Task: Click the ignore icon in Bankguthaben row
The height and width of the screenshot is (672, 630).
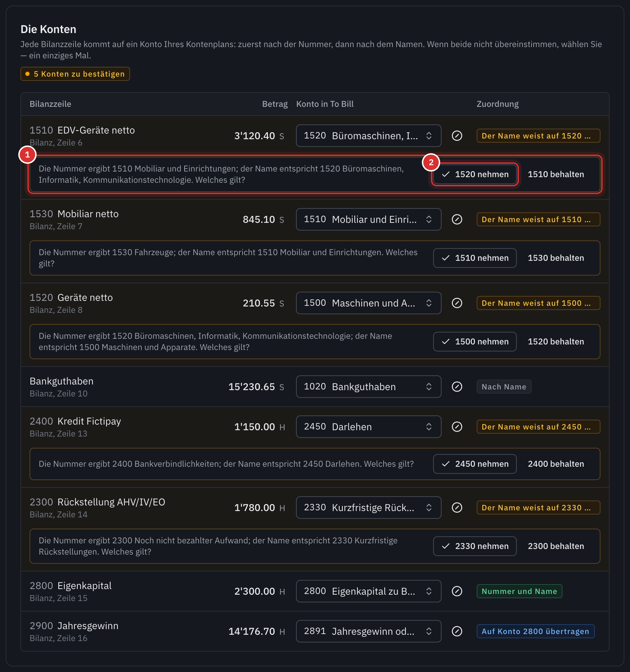Action: (457, 387)
